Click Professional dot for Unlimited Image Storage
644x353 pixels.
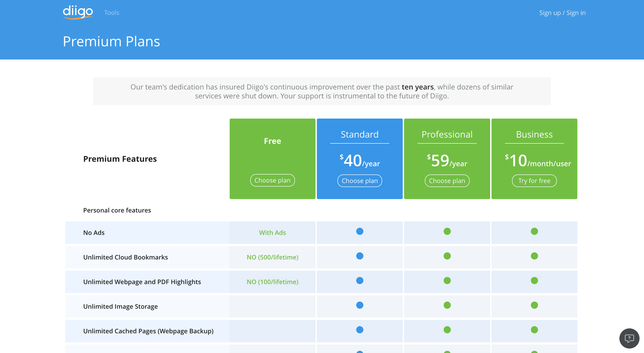coord(447,305)
